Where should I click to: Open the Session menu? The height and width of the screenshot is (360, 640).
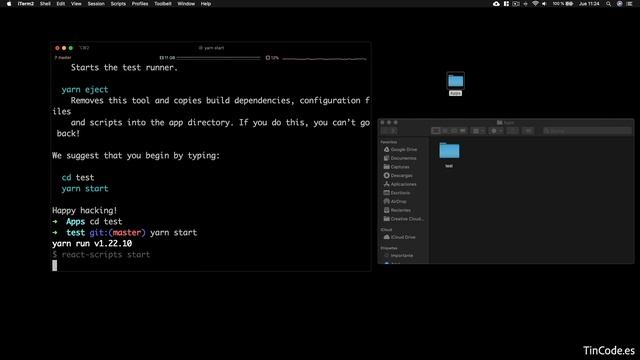96,4
